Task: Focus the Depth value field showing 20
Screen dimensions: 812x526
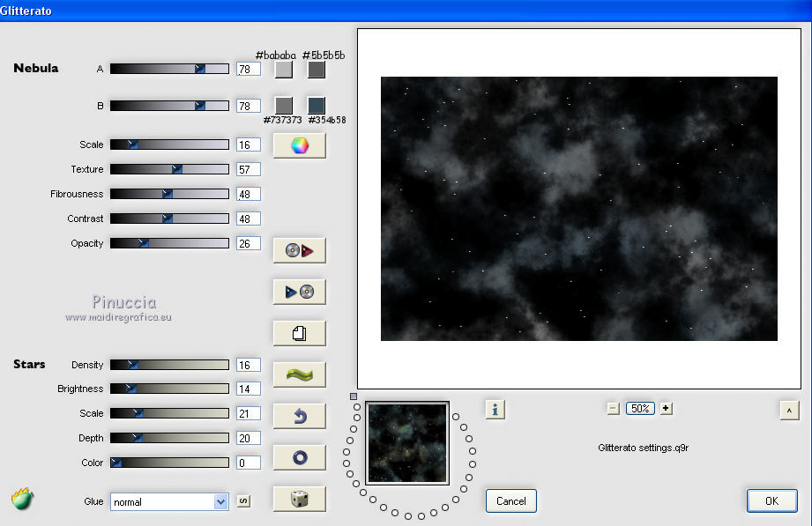Action: (249, 438)
